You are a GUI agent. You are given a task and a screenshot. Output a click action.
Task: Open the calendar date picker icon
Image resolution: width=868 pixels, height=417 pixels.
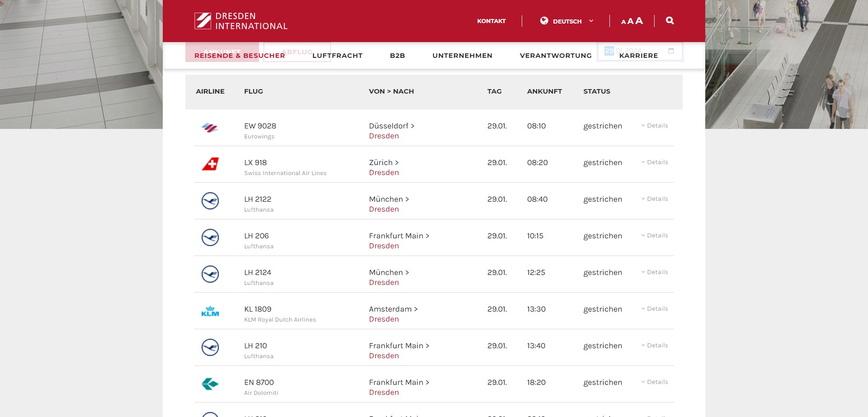click(x=671, y=51)
